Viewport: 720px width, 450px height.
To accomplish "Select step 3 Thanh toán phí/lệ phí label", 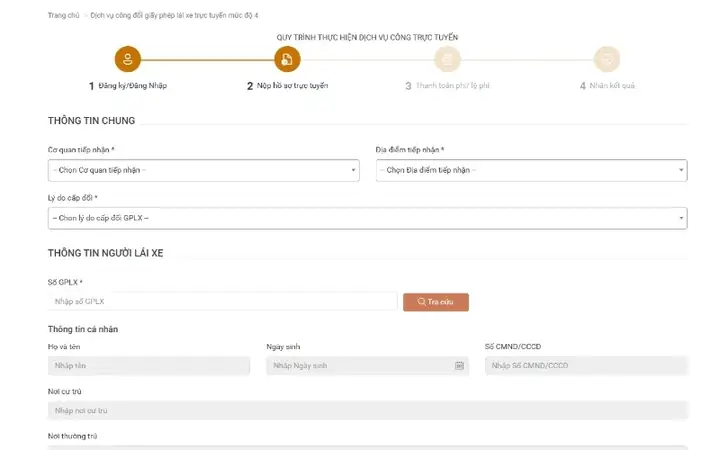I will pos(453,86).
